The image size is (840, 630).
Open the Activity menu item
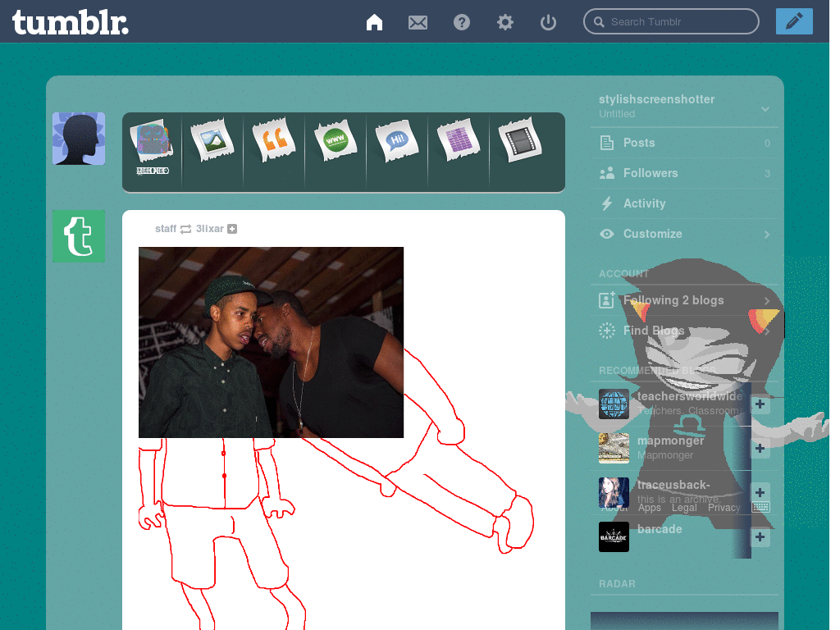tap(685, 203)
